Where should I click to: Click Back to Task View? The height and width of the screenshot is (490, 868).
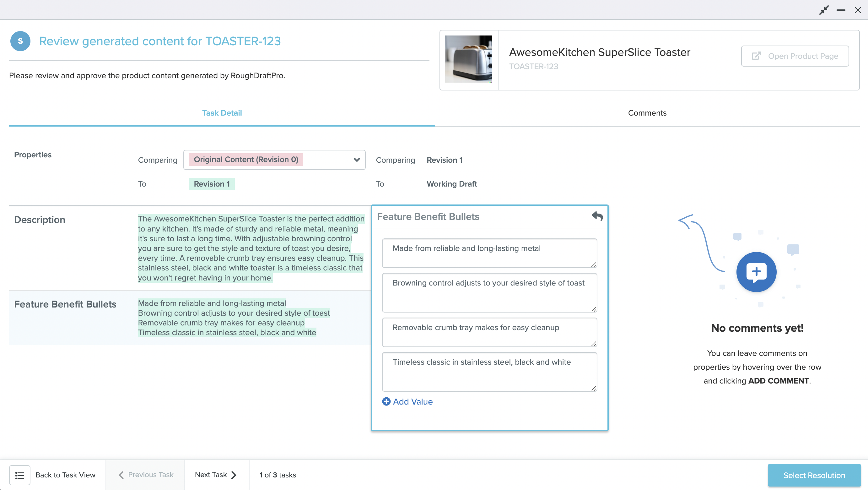66,475
